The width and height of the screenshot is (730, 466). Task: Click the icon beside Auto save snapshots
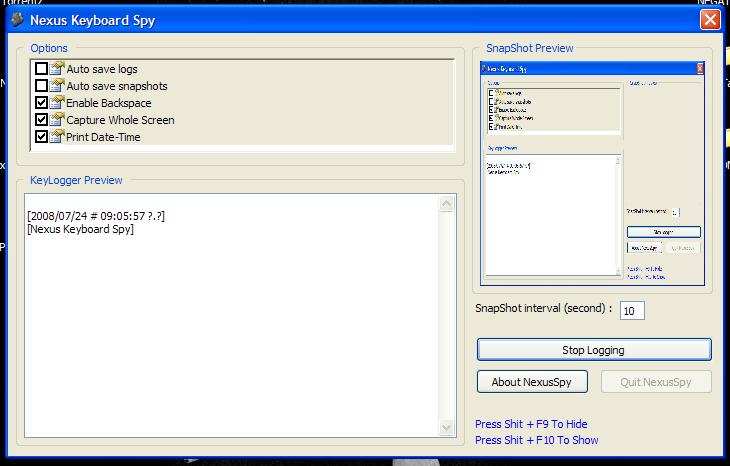pyautogui.click(x=57, y=86)
